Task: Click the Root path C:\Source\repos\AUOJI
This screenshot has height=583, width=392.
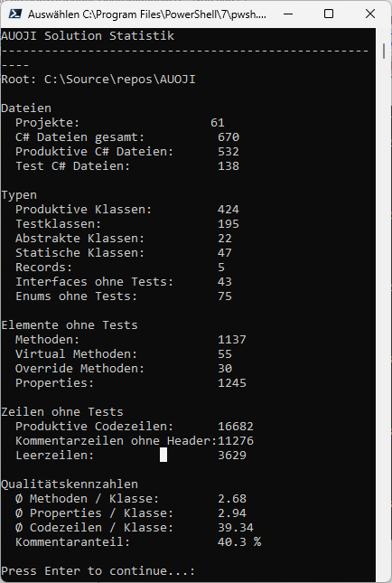Action: (119, 80)
